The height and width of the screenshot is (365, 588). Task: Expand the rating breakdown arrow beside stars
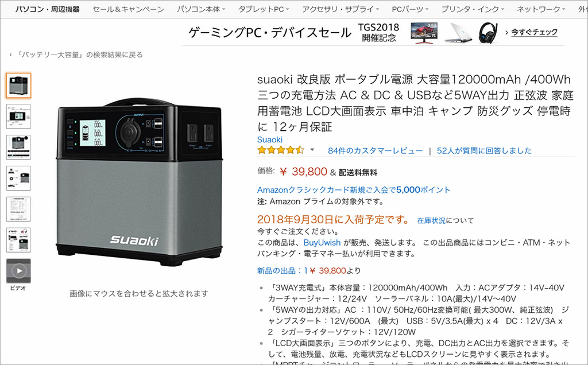coord(312,150)
